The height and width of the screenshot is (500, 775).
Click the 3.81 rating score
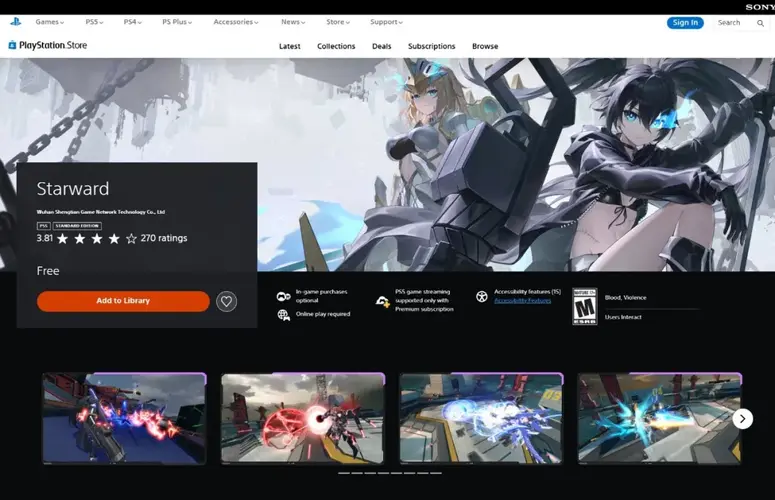[x=44, y=238]
